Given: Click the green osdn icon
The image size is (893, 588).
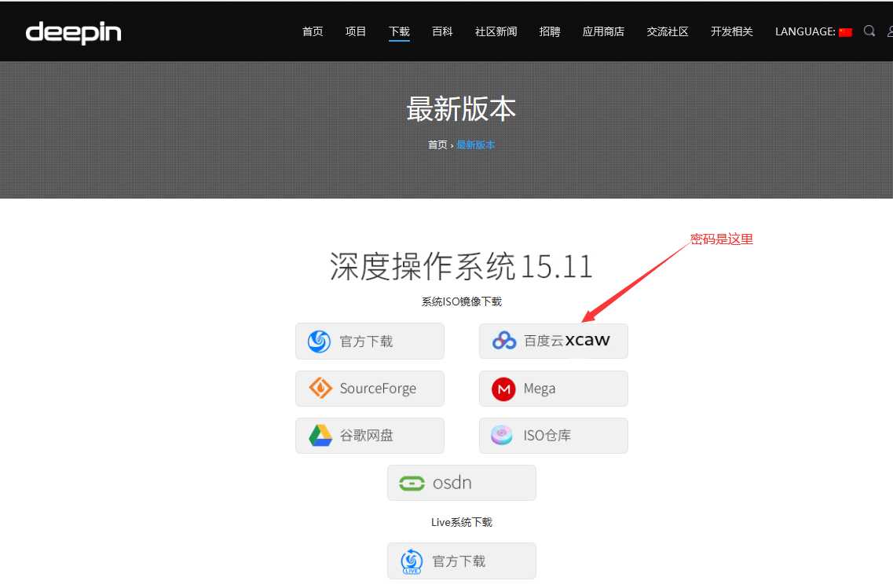Looking at the screenshot, I should (412, 484).
